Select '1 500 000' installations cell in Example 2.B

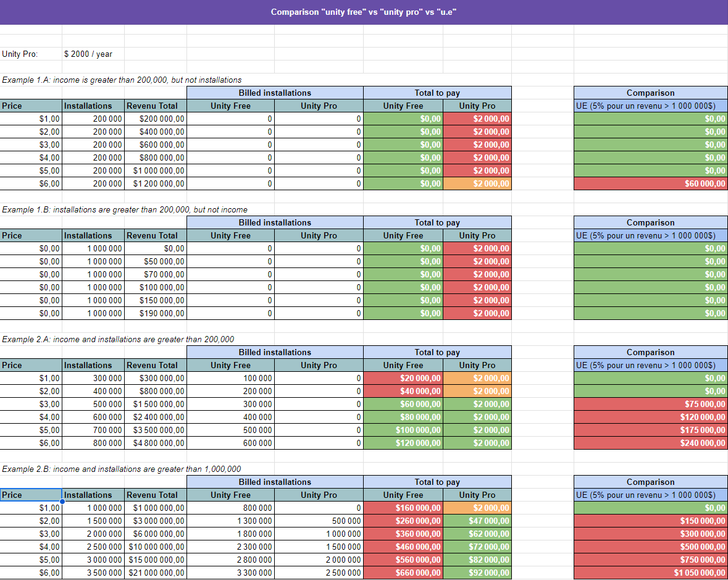[x=93, y=521]
